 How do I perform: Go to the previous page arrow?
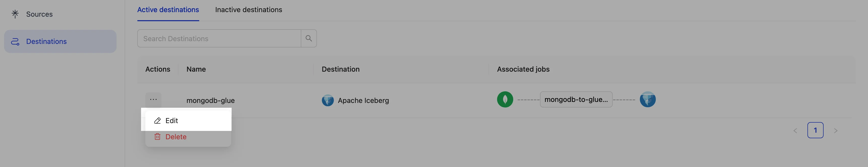click(795, 131)
